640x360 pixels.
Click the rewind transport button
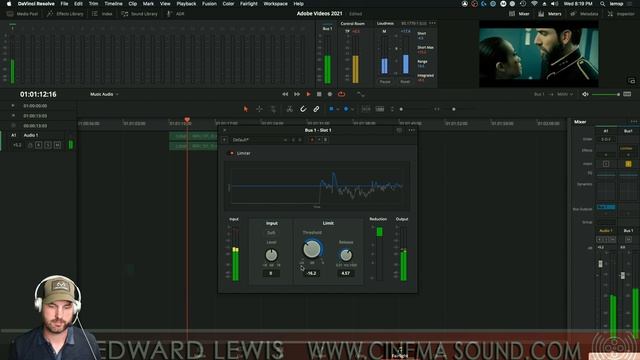(x=285, y=94)
